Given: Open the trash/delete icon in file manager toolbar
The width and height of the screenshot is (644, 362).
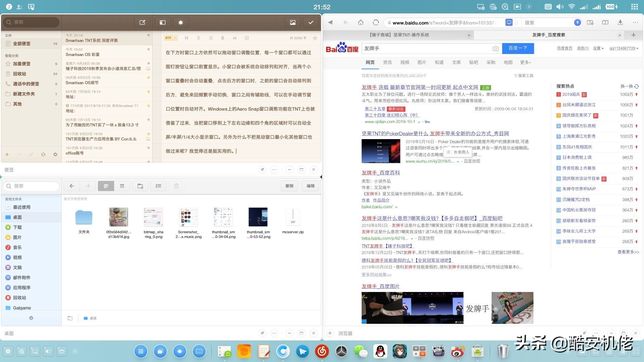Looking at the screenshot, I should 176,186.
